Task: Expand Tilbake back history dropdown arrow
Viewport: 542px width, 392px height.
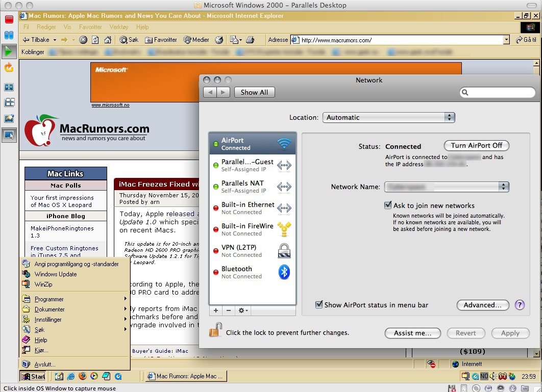Action: (55, 40)
